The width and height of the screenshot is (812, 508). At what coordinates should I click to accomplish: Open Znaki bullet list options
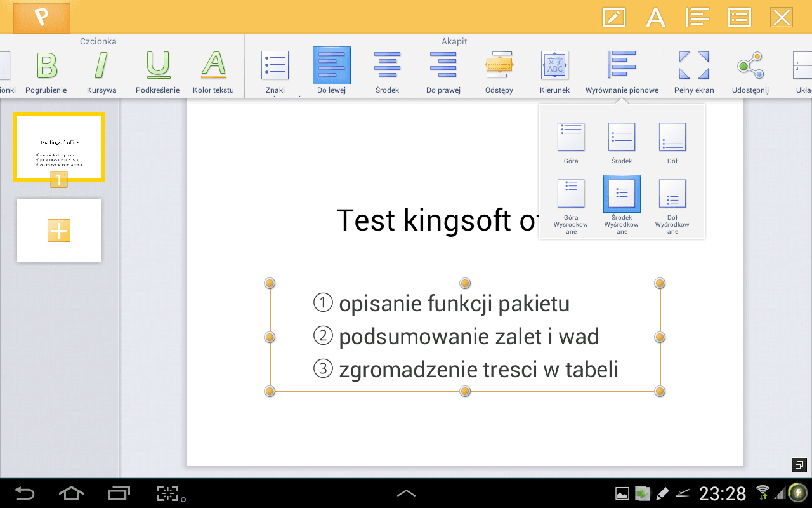(275, 72)
